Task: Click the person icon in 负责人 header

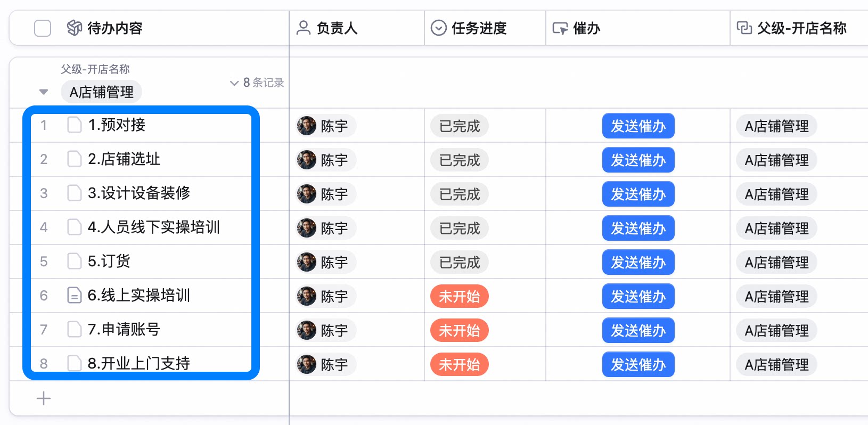Action: pos(304,28)
